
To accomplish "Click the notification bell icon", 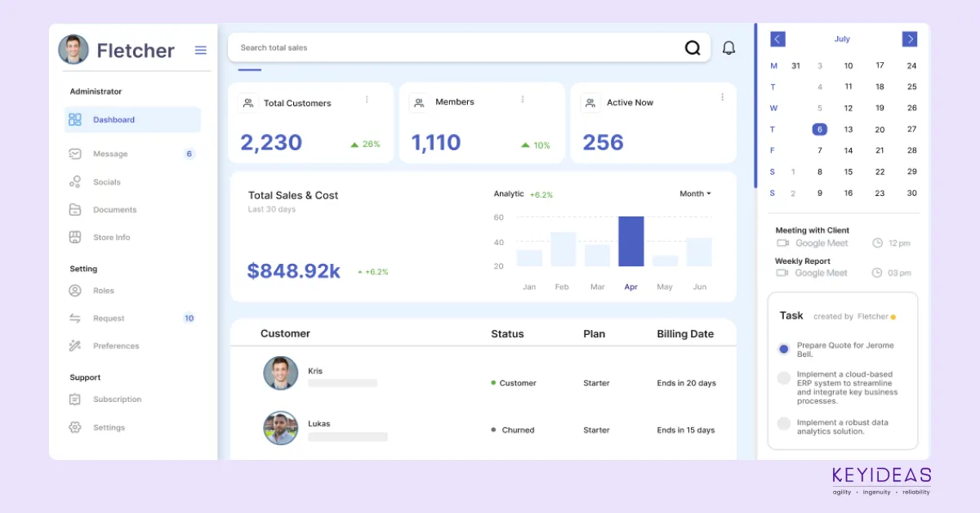I will 728,48.
